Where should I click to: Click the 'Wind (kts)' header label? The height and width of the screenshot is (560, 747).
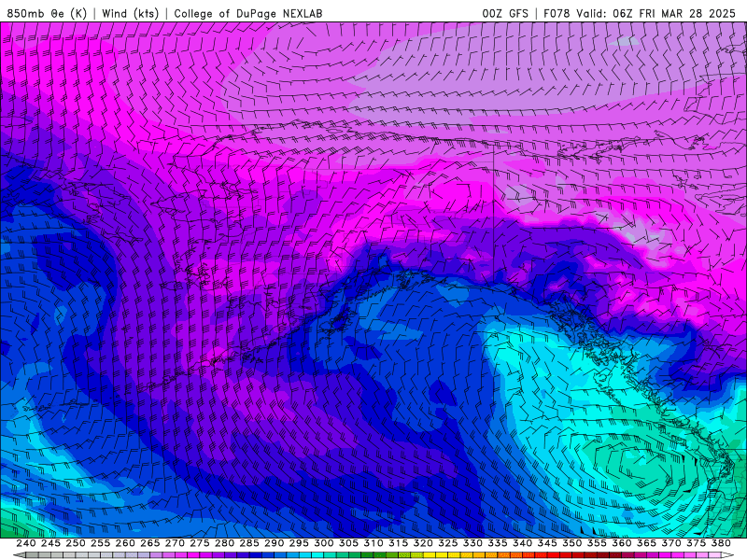(130, 13)
